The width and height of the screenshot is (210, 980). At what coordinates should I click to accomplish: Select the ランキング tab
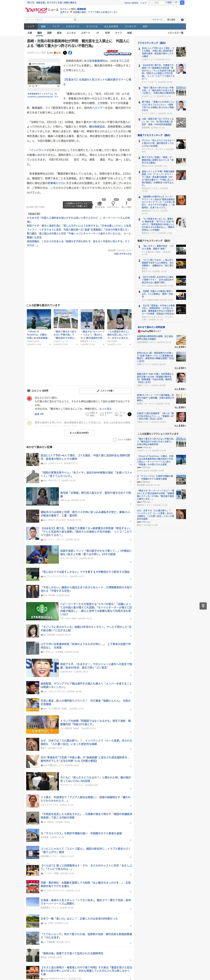(130, 27)
